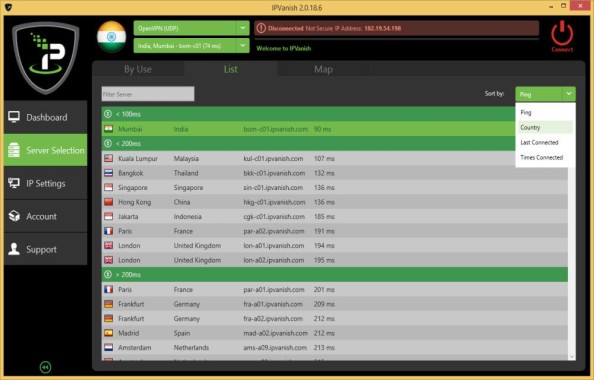Collapse the < 200ms group

pos(108,143)
